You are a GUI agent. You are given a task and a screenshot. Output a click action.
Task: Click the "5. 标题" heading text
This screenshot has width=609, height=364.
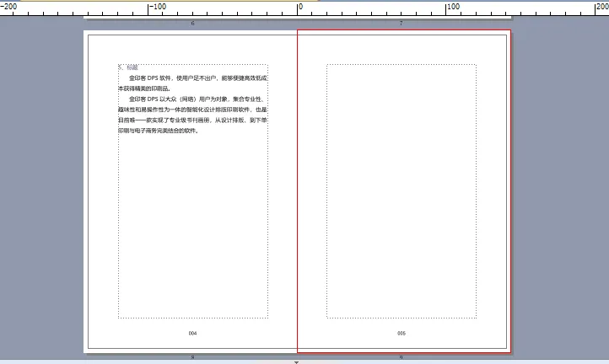point(128,67)
